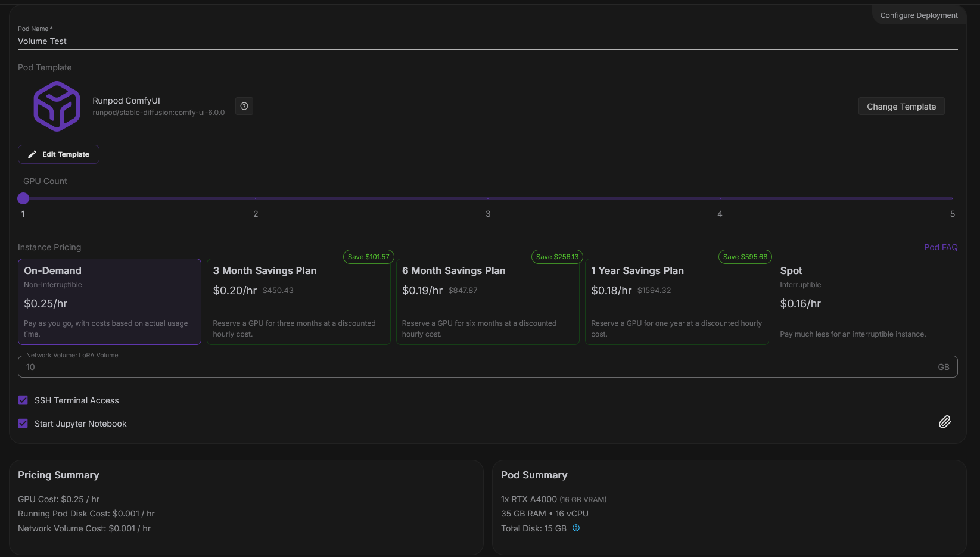Set GPU Count slider to 3

(x=488, y=198)
